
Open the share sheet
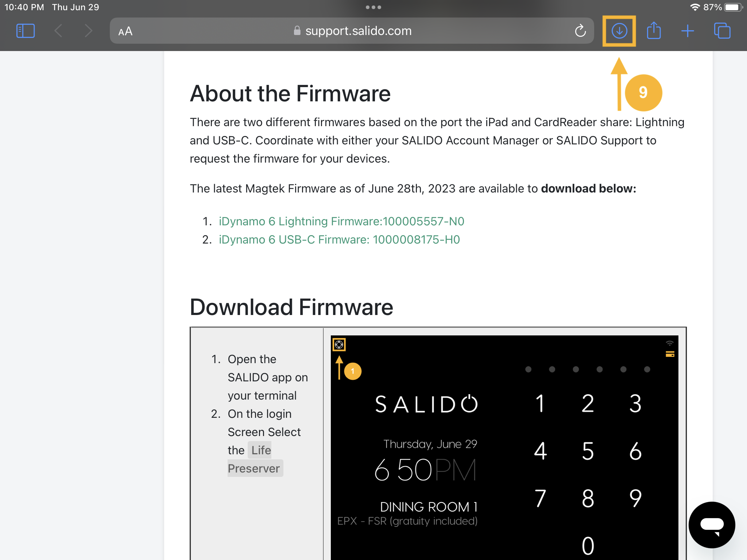point(654,30)
